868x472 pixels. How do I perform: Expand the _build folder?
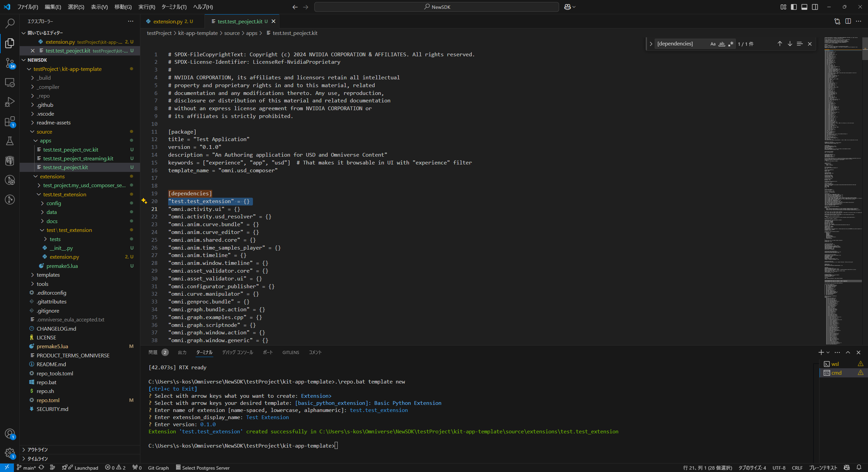click(44, 78)
